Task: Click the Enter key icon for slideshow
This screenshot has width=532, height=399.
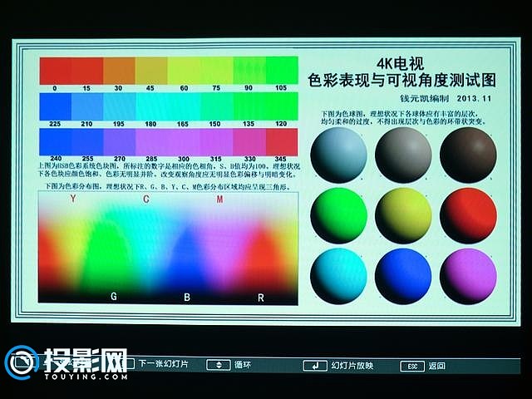Action: point(315,366)
